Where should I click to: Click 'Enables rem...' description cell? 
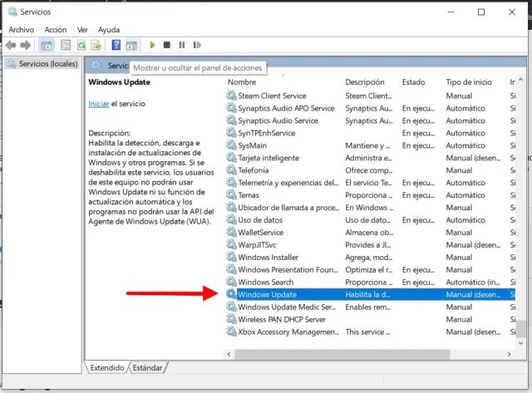(367, 307)
